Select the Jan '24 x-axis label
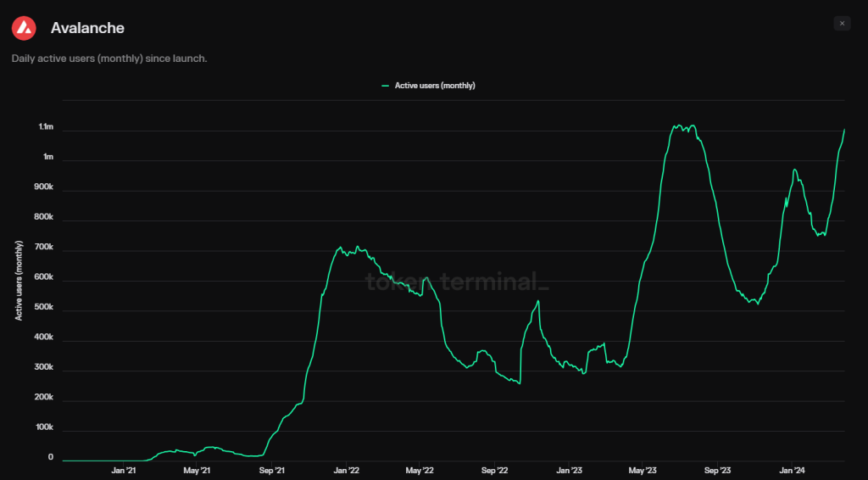This screenshot has width=868, height=480. [x=792, y=470]
